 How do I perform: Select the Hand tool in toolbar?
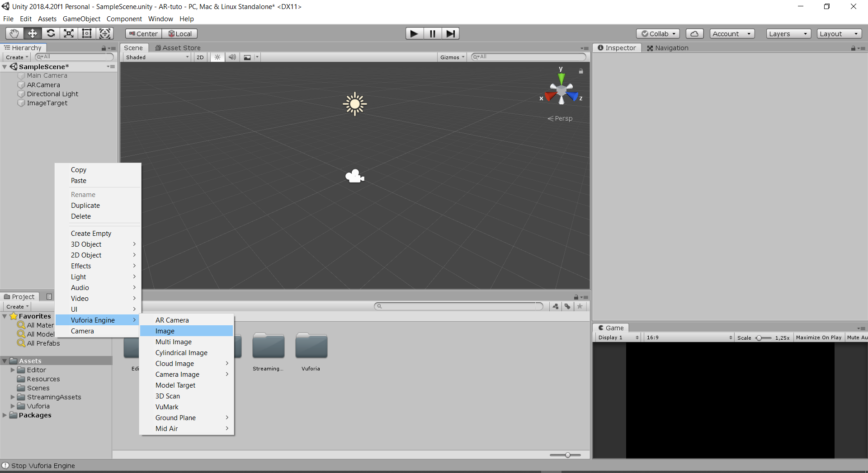click(14, 33)
